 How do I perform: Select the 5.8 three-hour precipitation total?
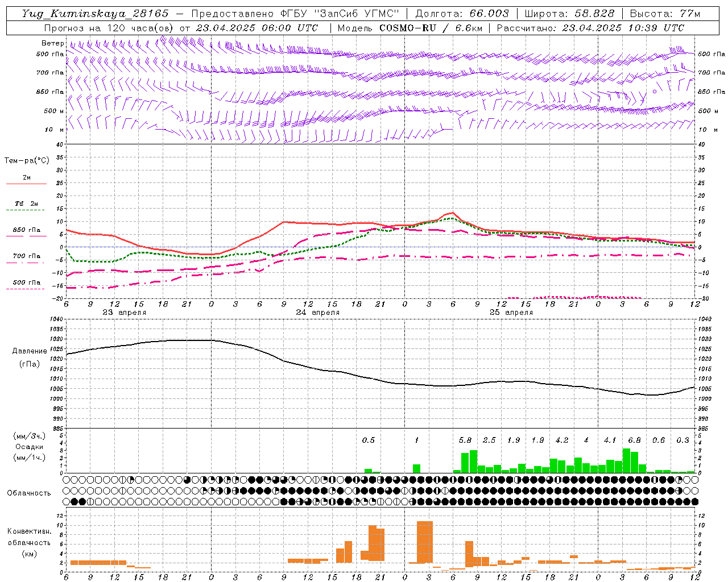pos(465,440)
